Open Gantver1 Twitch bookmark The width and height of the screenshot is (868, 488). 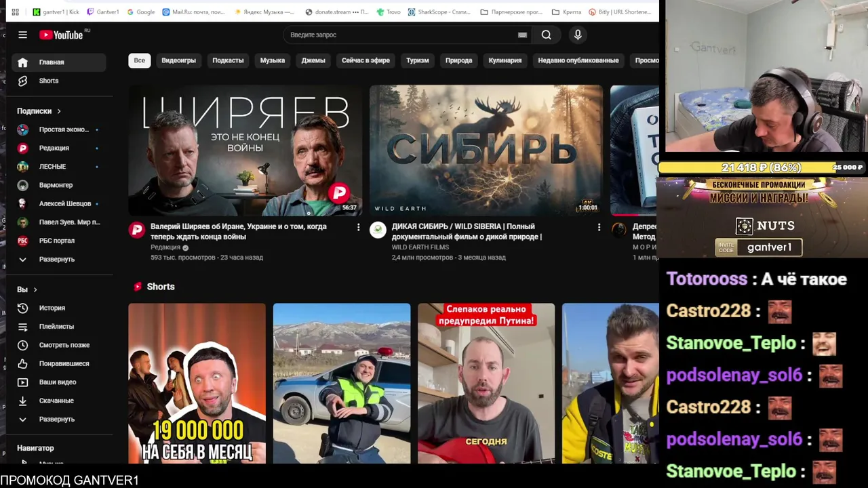[x=103, y=12]
